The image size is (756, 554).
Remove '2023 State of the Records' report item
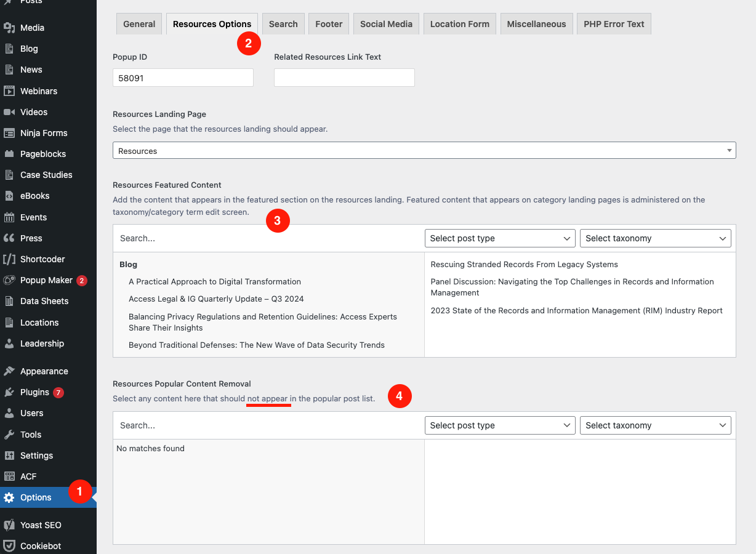tap(576, 310)
